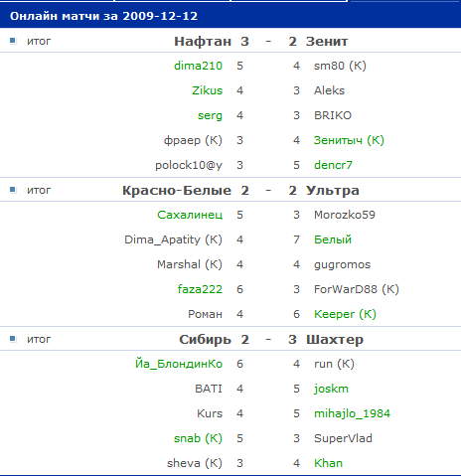This screenshot has width=461, height=476.
Task: Open player Сахалинец profile
Action: 190,215
